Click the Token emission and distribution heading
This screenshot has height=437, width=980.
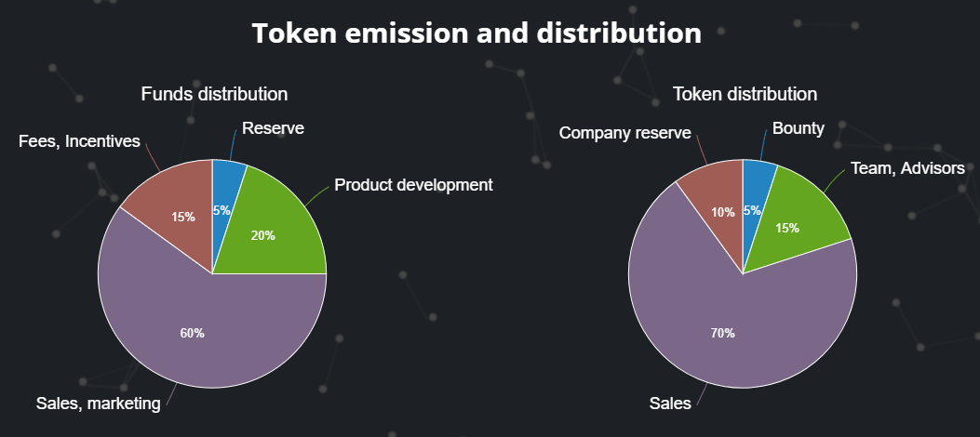click(x=477, y=34)
